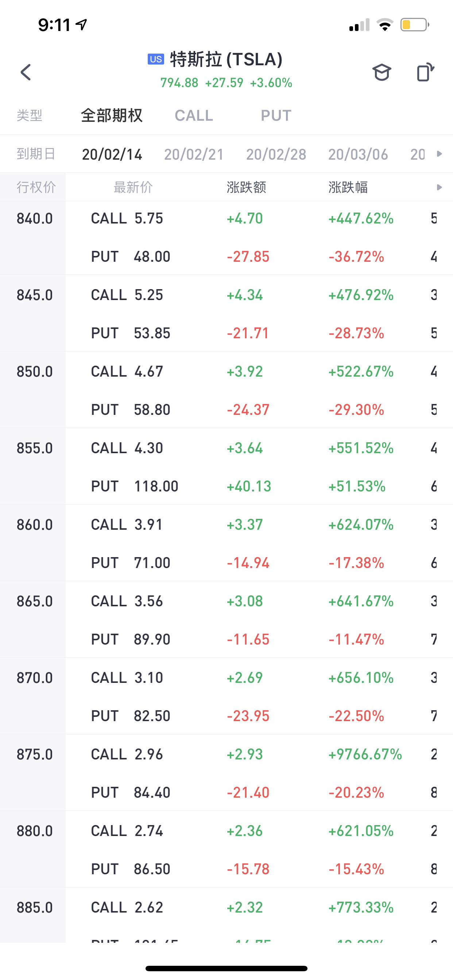Switch to the CALL tab
453x980 pixels.
pyautogui.click(x=194, y=116)
